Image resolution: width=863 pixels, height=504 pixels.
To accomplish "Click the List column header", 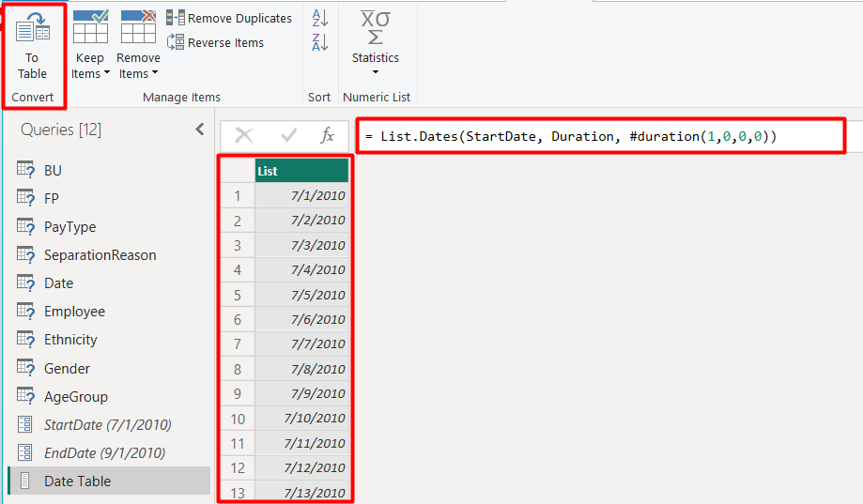I will point(301,171).
